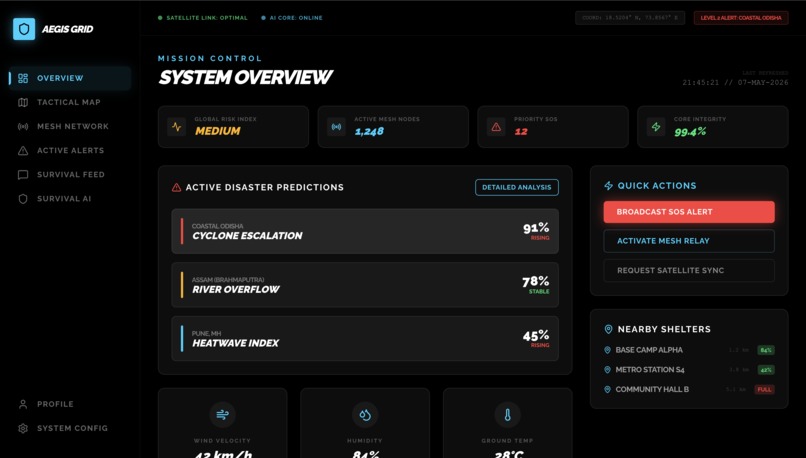Click the Metro Station S4 capacity badge

click(x=766, y=370)
